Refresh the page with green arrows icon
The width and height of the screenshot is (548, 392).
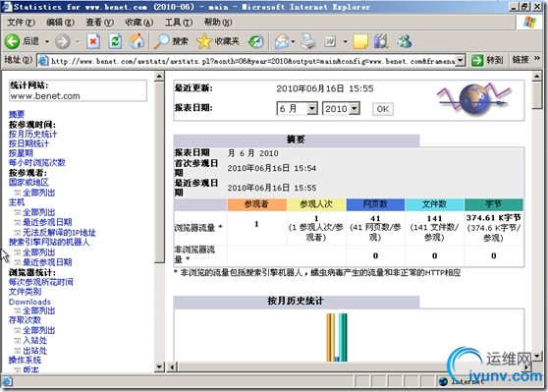pyautogui.click(x=115, y=41)
